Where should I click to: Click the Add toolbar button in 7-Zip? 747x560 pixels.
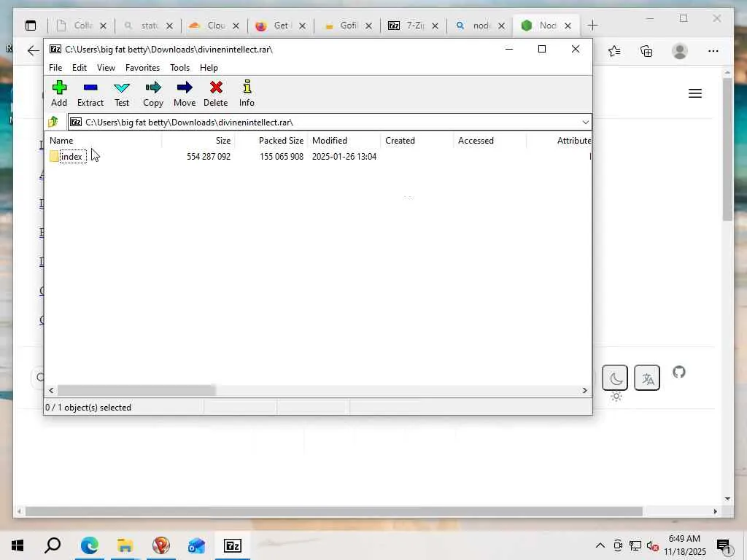tap(59, 93)
